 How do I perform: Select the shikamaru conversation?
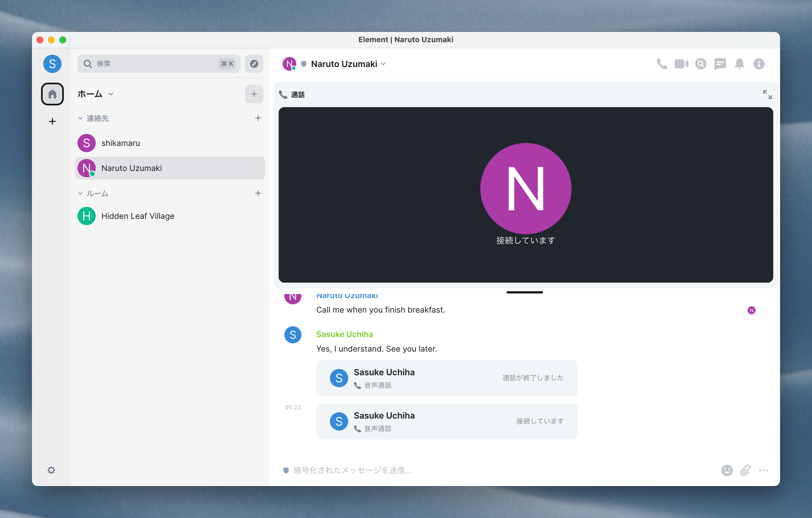(x=121, y=143)
